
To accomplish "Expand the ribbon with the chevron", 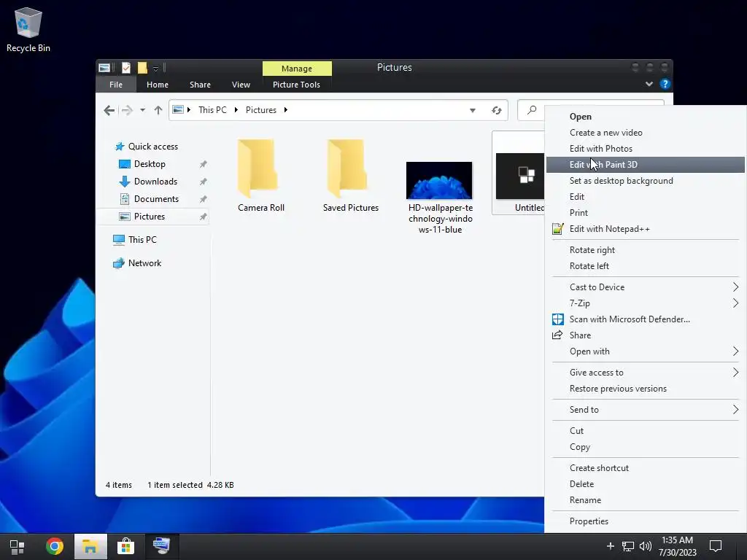I will click(649, 84).
